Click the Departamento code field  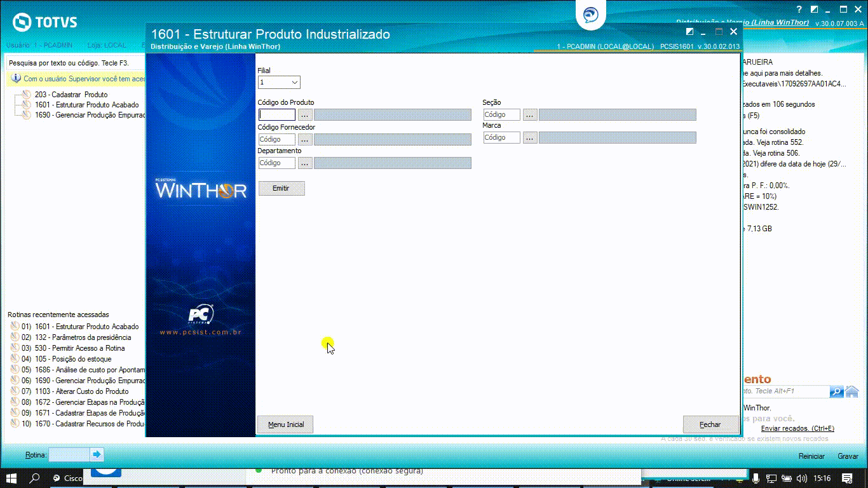[277, 163]
